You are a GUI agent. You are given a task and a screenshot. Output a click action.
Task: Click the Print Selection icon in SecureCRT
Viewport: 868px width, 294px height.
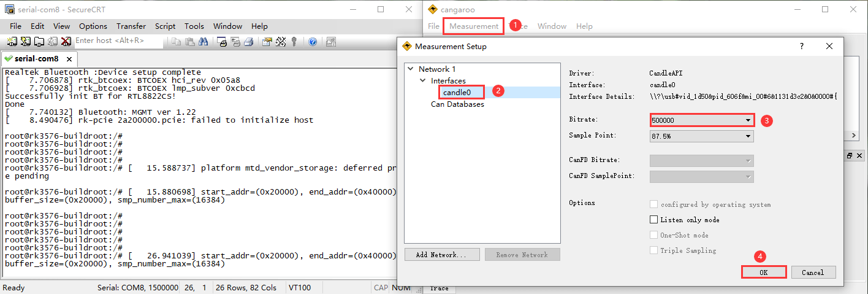point(235,42)
